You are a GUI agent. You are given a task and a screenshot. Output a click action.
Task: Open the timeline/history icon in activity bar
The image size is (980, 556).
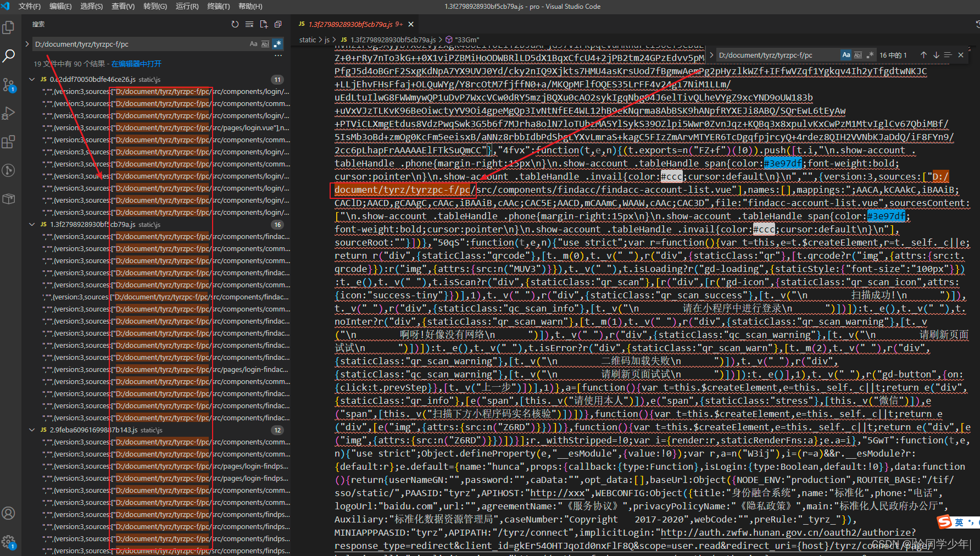click(x=8, y=170)
